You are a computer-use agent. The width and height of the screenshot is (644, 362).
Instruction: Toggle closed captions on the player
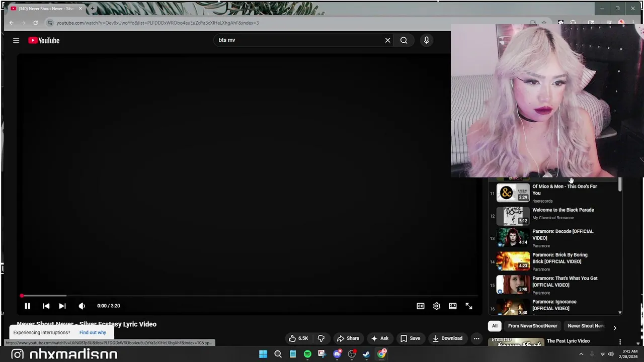click(420, 306)
